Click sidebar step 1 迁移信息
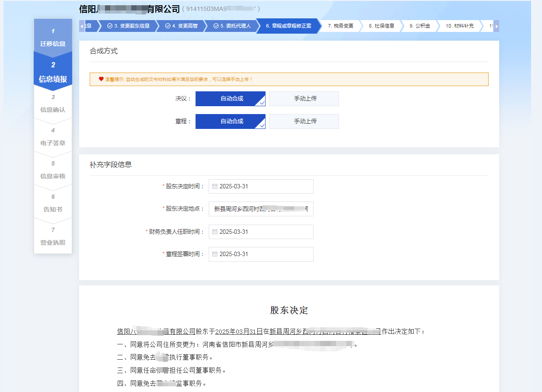 click(x=53, y=38)
